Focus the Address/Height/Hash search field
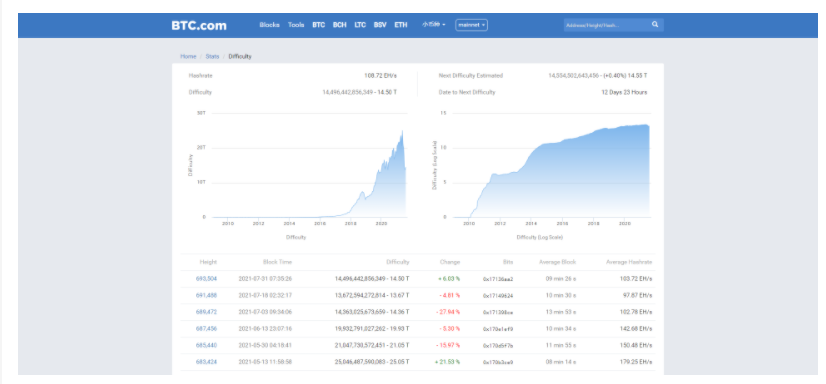Screen dimensions: 826x384 click(607, 25)
